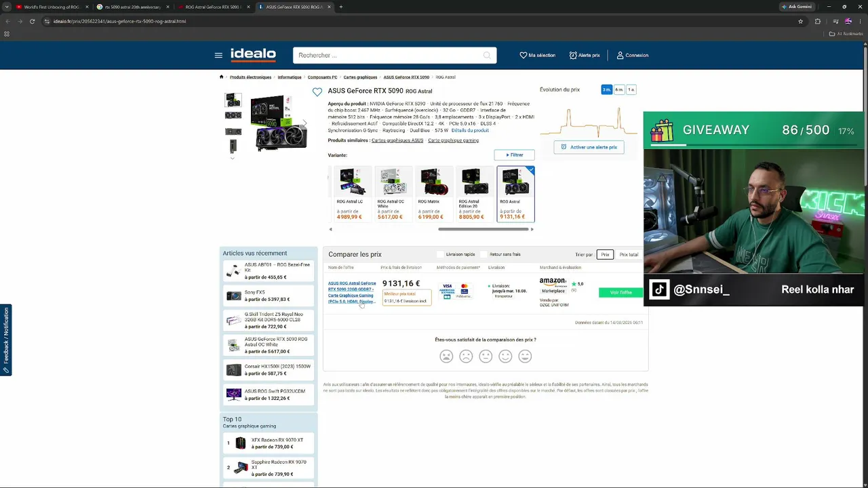Click the price evolution chart
868x488 pixels.
point(590,122)
